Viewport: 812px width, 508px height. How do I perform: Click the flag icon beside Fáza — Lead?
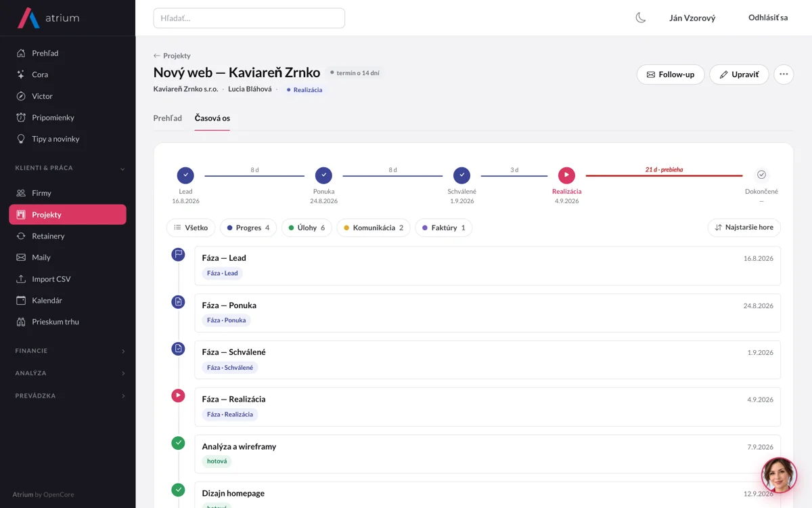(x=178, y=255)
